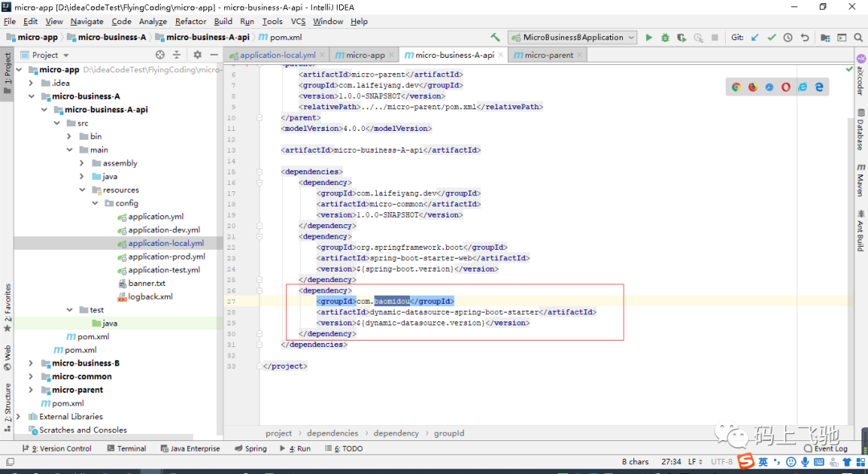
Task: Hide the Project tool window
Action: point(214,55)
